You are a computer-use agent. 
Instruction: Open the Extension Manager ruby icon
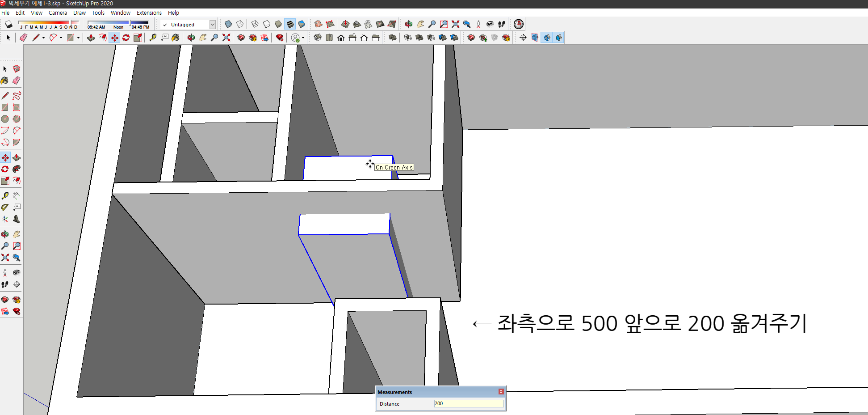tap(280, 38)
